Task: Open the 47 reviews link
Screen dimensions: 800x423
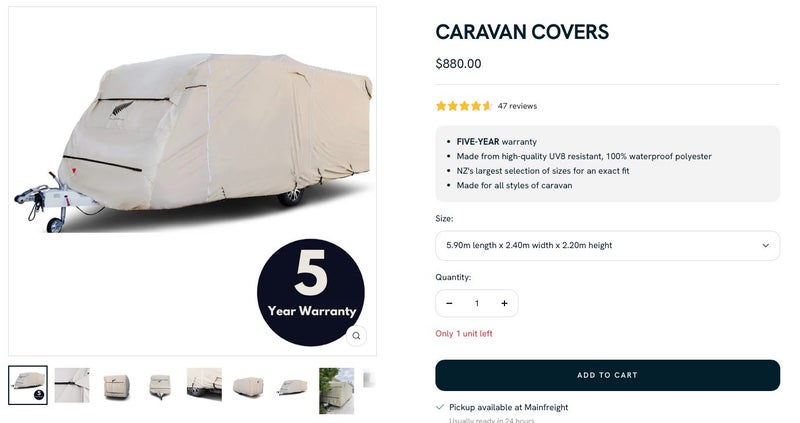Action: (x=517, y=106)
